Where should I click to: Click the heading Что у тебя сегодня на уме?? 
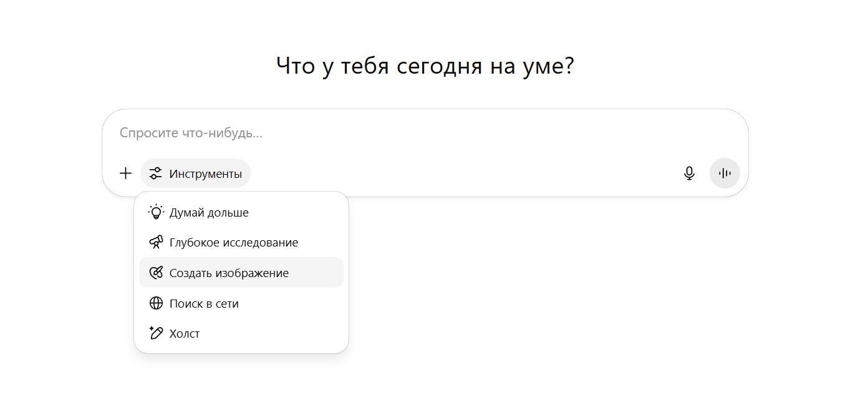tap(425, 66)
